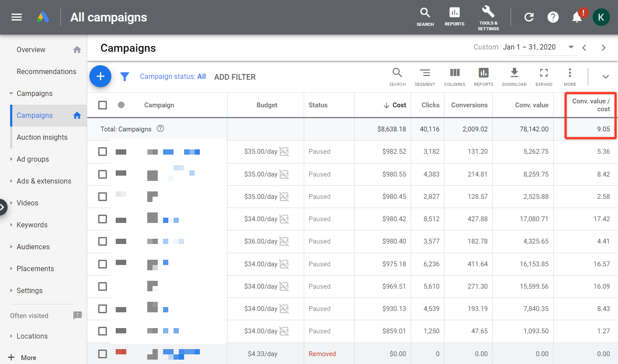Collapse the Campaigns section in sidebar
This screenshot has height=364, width=618.
pyautogui.click(x=11, y=93)
